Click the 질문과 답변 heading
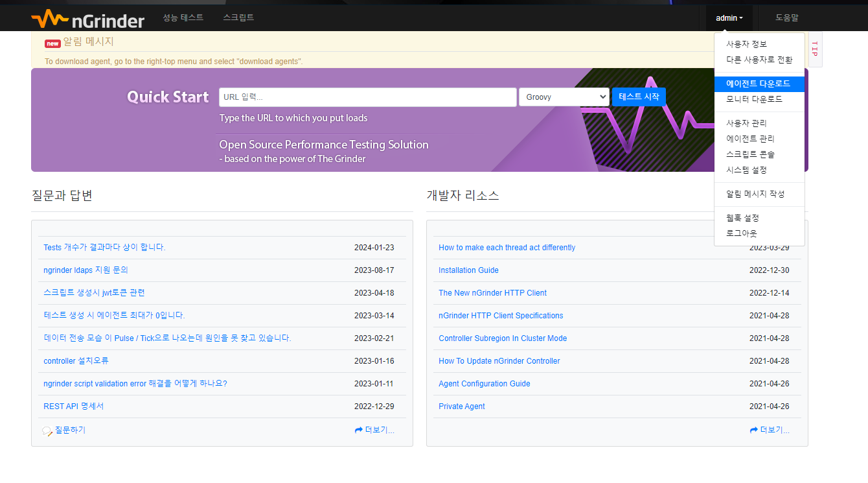The image size is (868, 483). 62,195
